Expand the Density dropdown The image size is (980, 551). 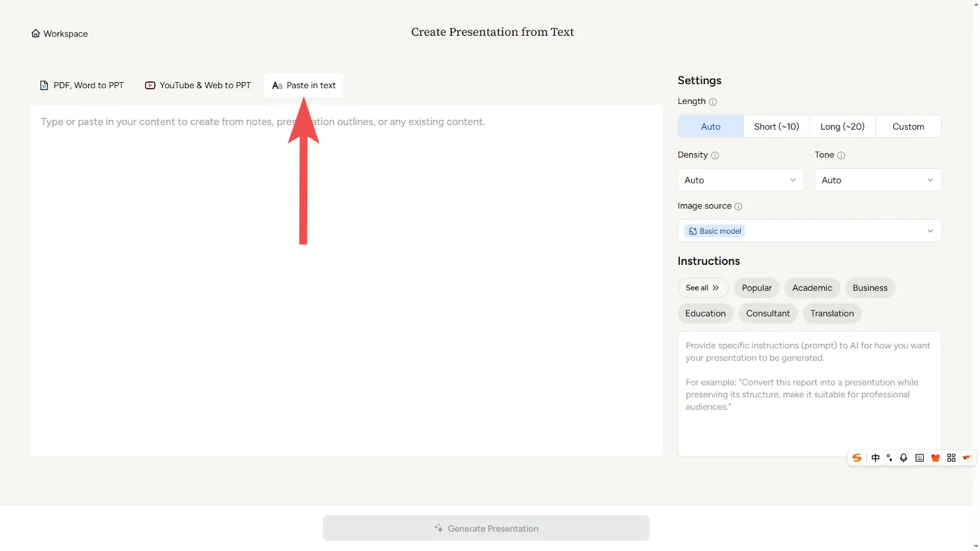740,180
